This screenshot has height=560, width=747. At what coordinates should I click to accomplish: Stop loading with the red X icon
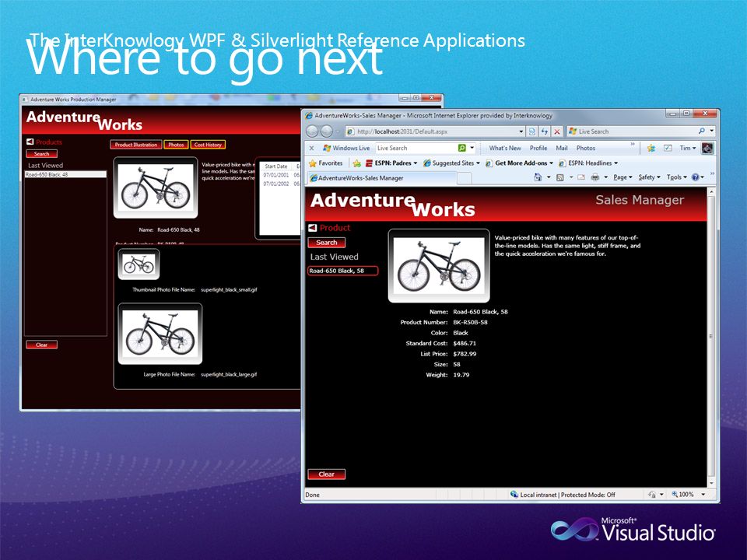point(557,131)
